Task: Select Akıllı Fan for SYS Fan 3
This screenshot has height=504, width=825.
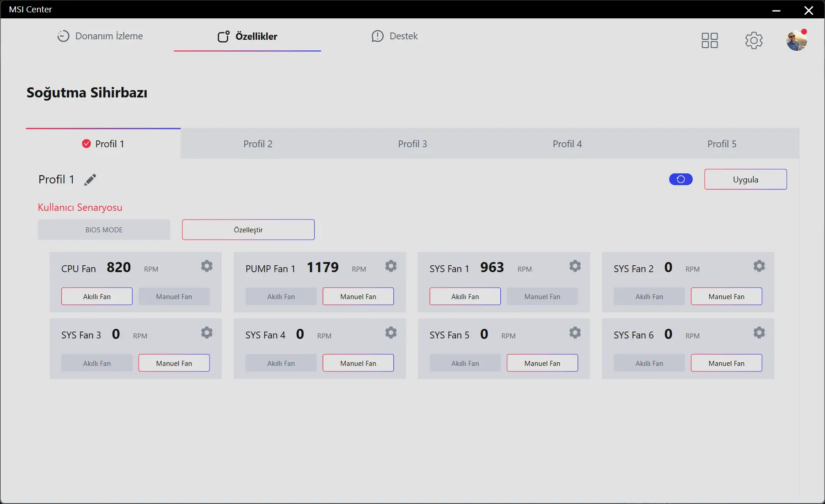Action: coord(97,363)
